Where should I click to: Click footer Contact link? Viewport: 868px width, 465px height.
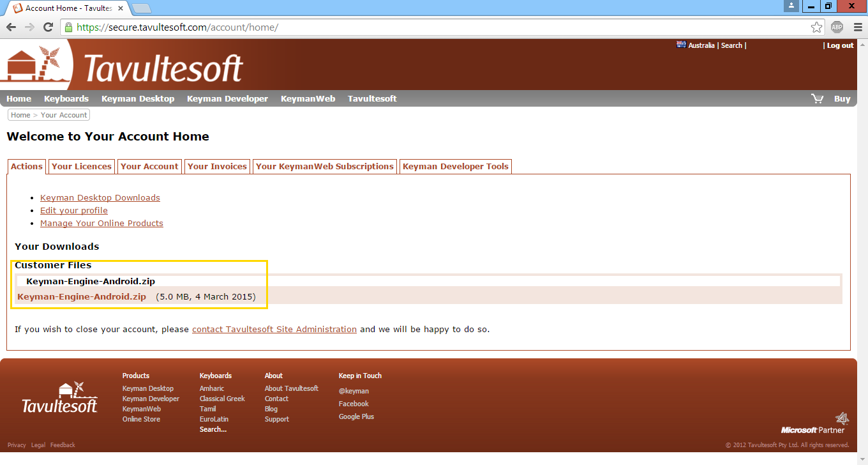[276, 399]
